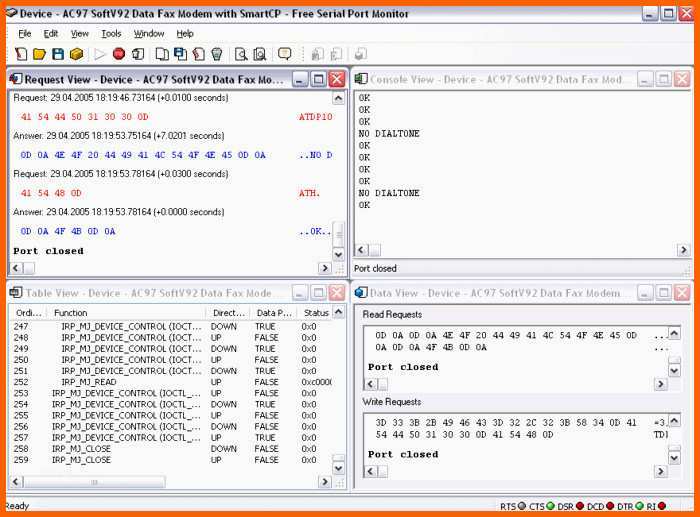Open the Tools menu
This screenshot has height=517, width=700.
point(111,33)
